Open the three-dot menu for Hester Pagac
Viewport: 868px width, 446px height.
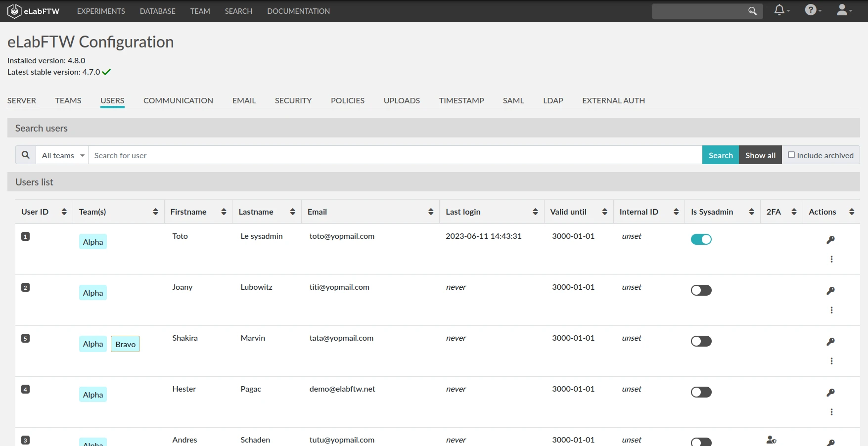831,412
